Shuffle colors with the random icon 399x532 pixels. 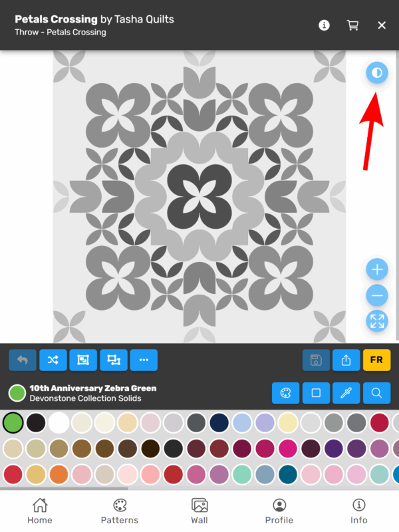point(53,360)
